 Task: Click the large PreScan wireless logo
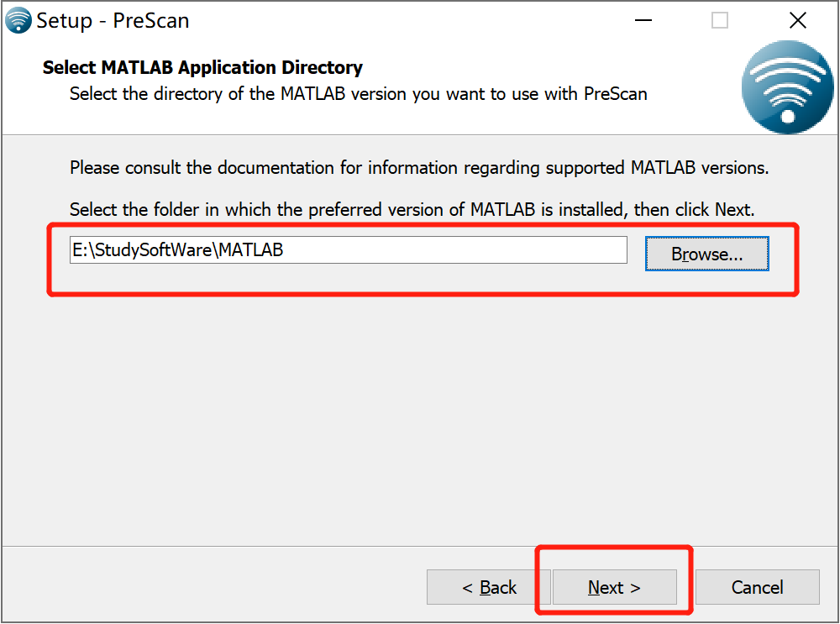pos(787,87)
